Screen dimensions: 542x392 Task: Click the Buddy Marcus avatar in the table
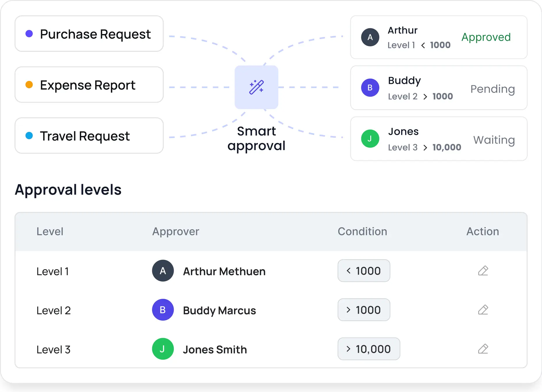tap(163, 310)
